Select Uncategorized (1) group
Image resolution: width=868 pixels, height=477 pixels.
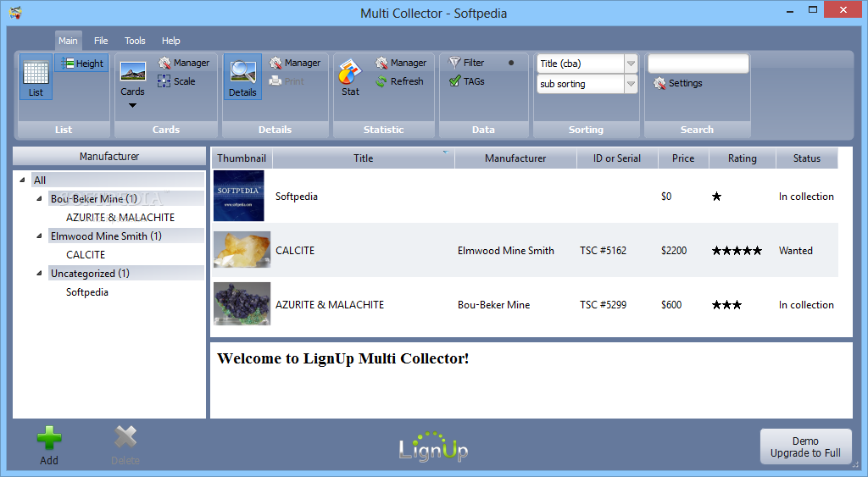[x=126, y=273]
